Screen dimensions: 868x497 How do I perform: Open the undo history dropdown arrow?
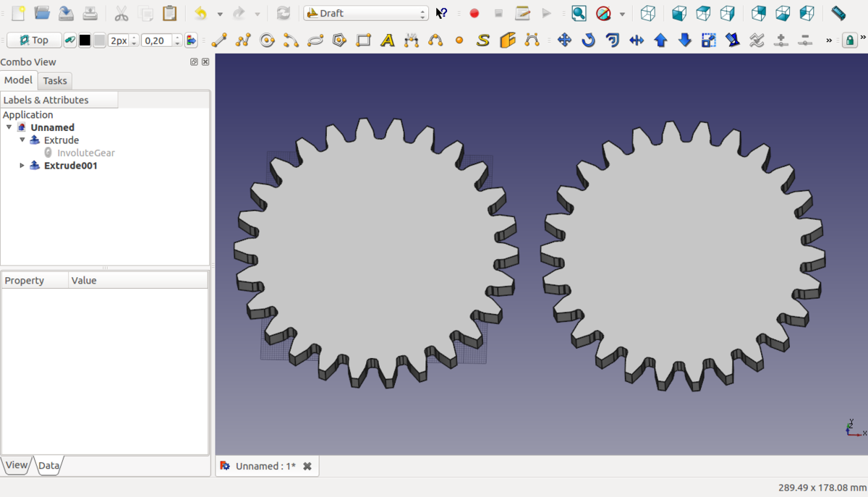pyautogui.click(x=220, y=14)
